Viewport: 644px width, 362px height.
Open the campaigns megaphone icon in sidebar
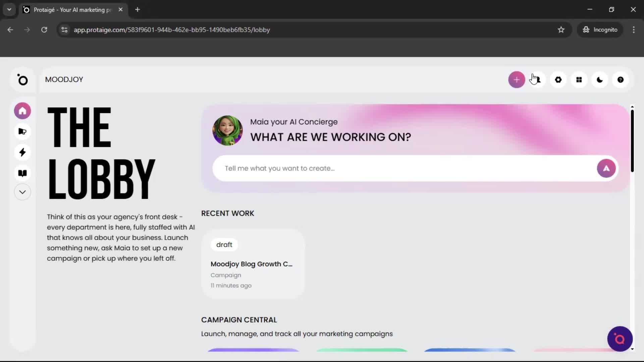tap(22, 132)
